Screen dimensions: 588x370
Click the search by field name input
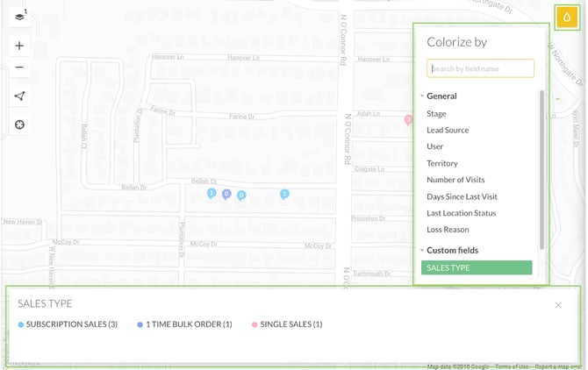pos(480,68)
